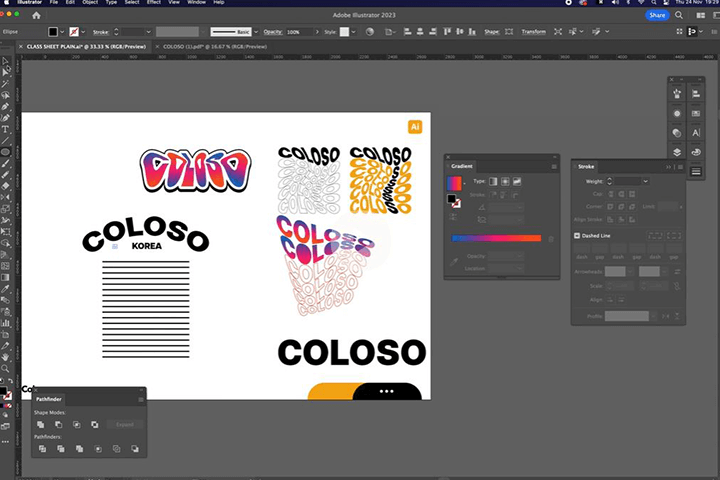Click the gradient fill thumbnail swatch

pyautogui.click(x=454, y=183)
